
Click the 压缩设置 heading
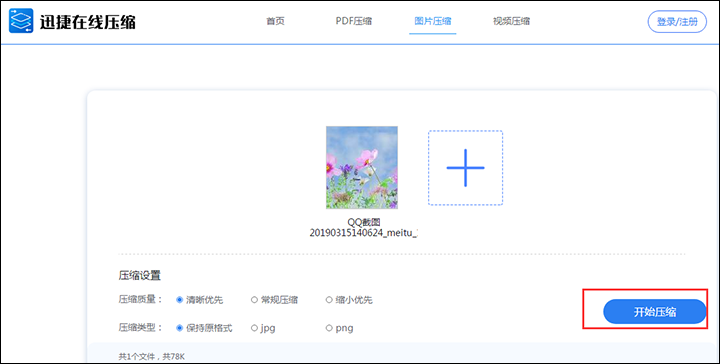140,275
